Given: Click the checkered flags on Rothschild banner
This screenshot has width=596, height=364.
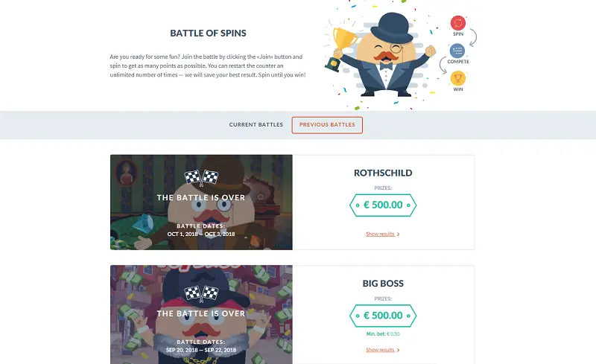Looking at the screenshot, I should [201, 177].
